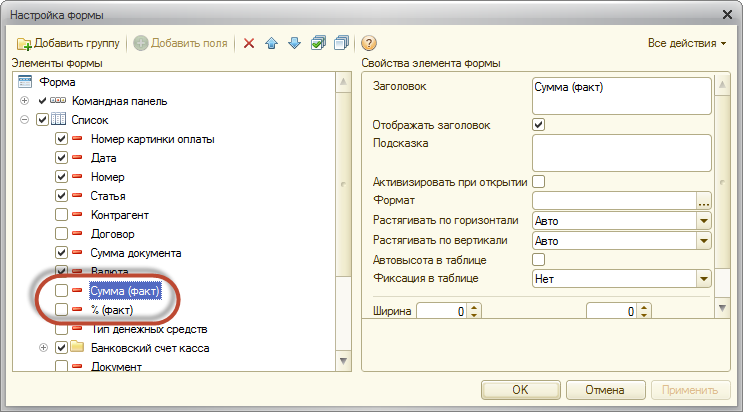Screen dimensions: 743x413
Task: Click the Ширина spinner arrows
Action: [474, 311]
